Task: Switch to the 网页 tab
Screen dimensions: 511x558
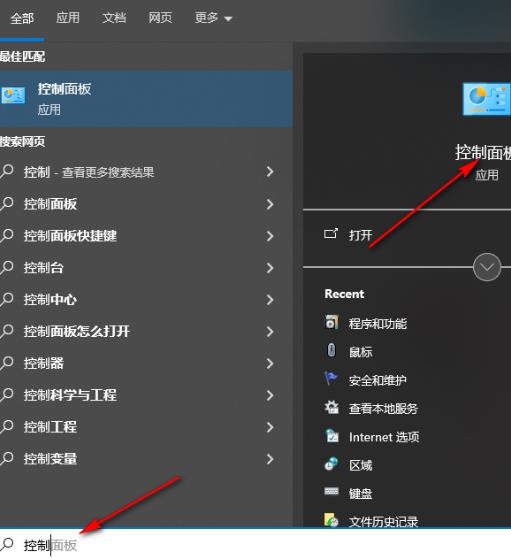Action: pos(160,17)
